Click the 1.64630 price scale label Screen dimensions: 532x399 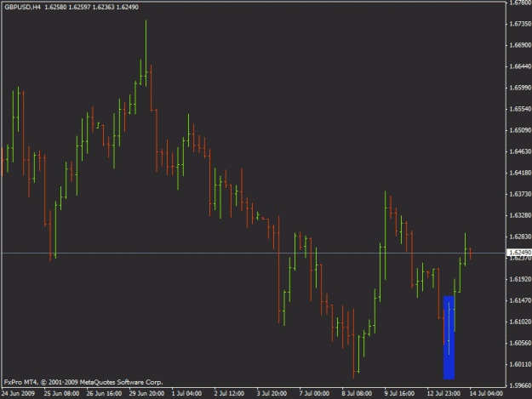[x=520, y=152]
